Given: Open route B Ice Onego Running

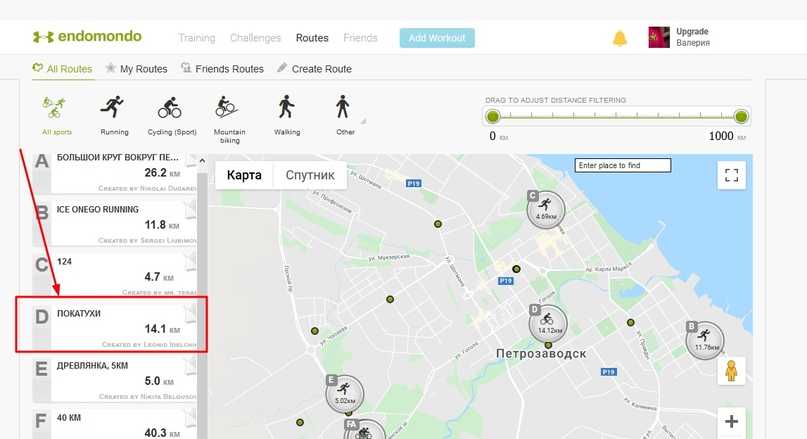Looking at the screenshot, I should [x=116, y=224].
